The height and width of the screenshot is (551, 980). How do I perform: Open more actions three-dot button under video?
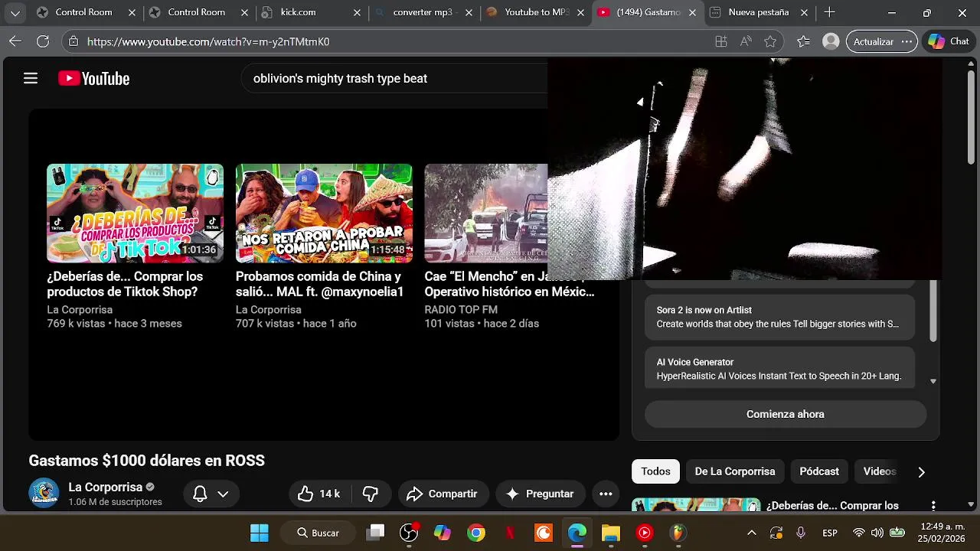coord(606,494)
